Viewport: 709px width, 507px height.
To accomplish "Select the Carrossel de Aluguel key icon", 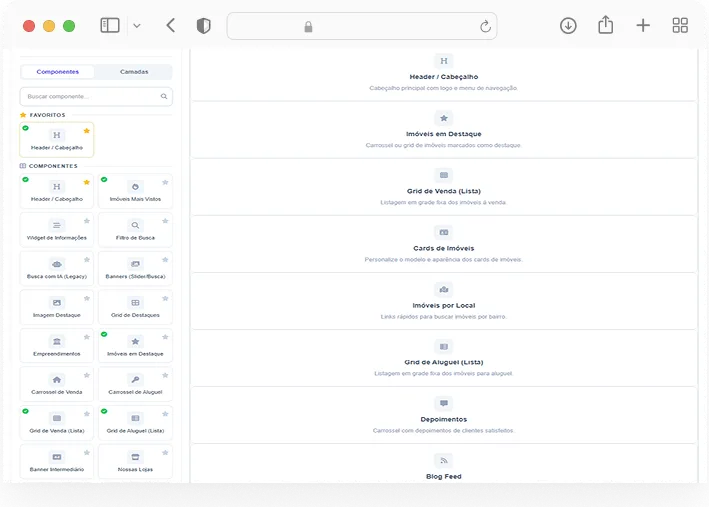I will pos(135,380).
